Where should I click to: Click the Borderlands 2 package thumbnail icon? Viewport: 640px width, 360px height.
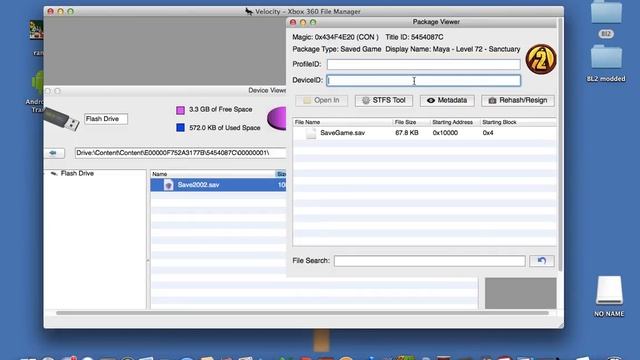(x=541, y=60)
